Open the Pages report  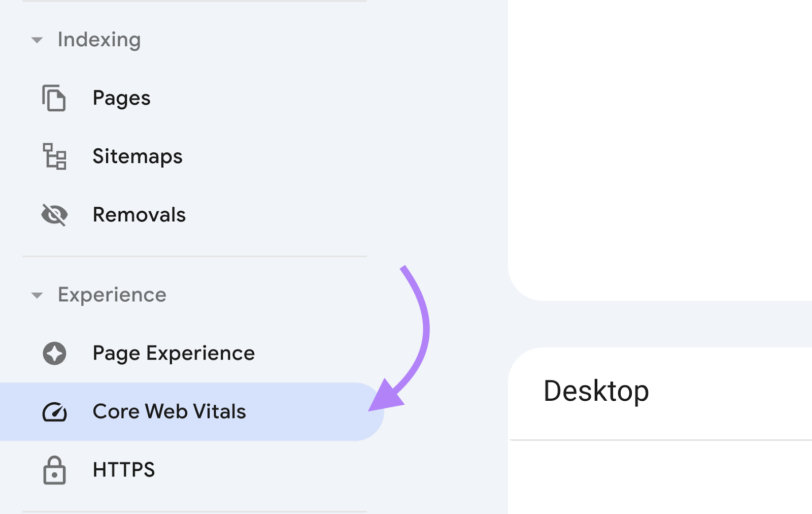121,98
